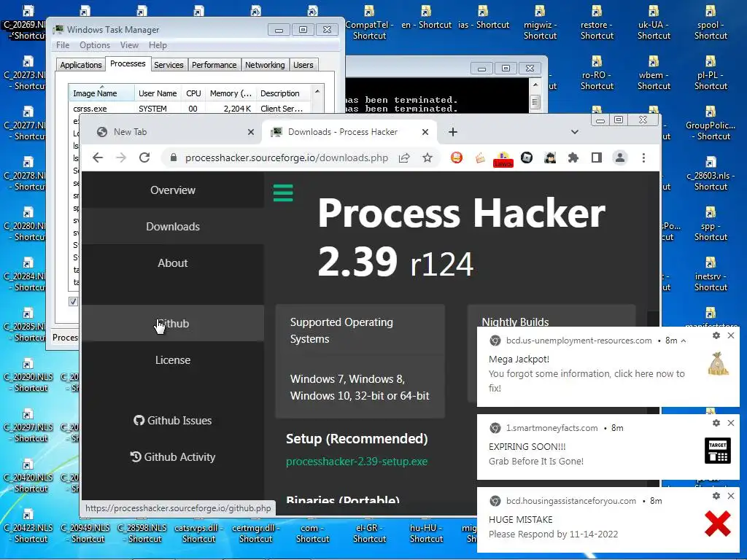Viewport: 747px width, 560px height.
Task: Dismiss the HUGE MISTAKE notification
Action: coord(731,496)
